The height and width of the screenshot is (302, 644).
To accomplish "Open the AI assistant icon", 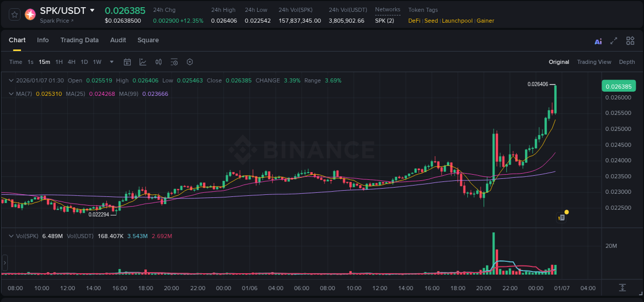I will [598, 41].
